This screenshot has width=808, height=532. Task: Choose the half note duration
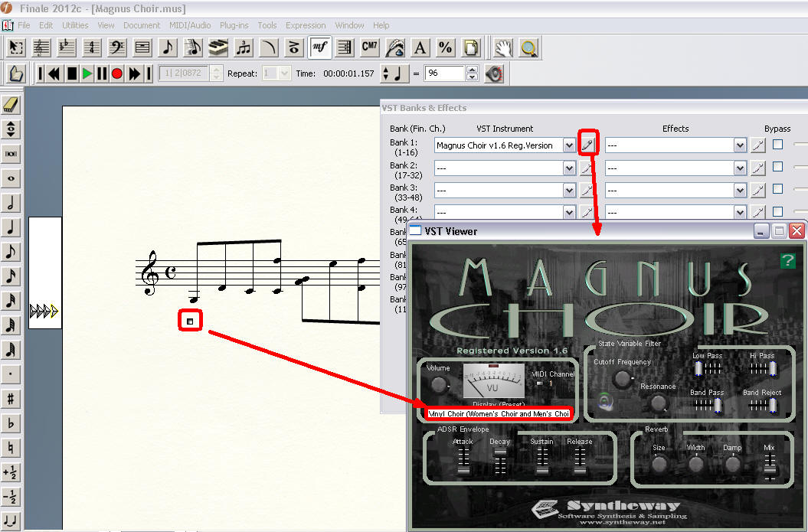click(11, 203)
